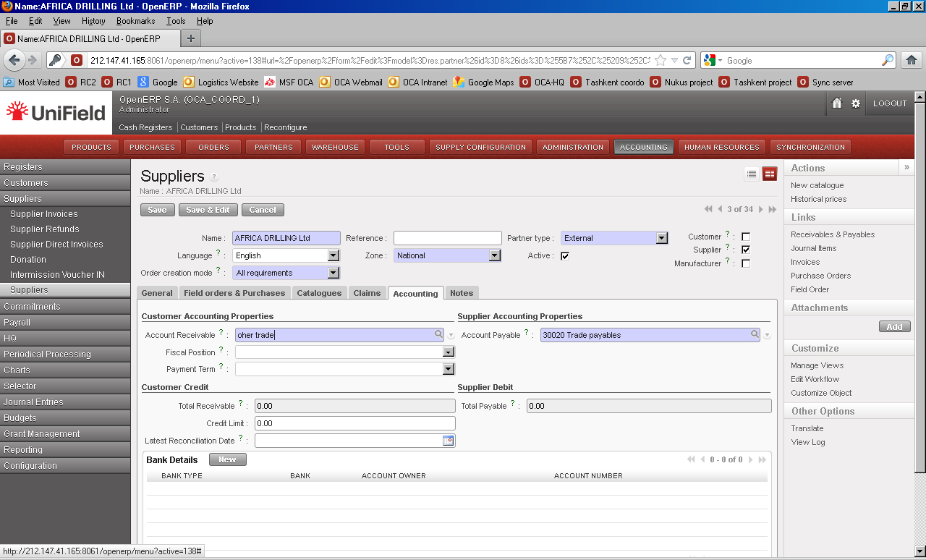The height and width of the screenshot is (560, 926).
Task: Switch to list view icon
Action: coord(752,174)
